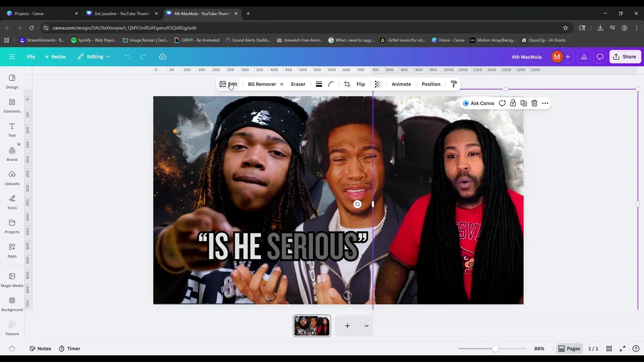This screenshot has height=362, width=644.
Task: Select the Eraser button
Action: 298,84
